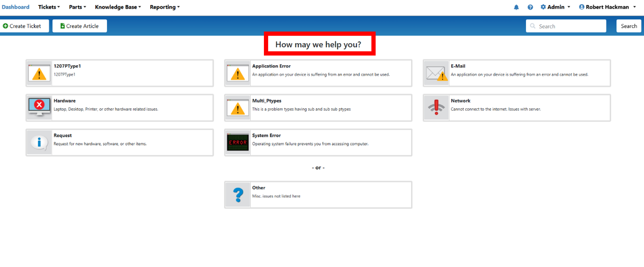The image size is (644, 267).
Task: Click the System Error screen icon
Action: [237, 142]
